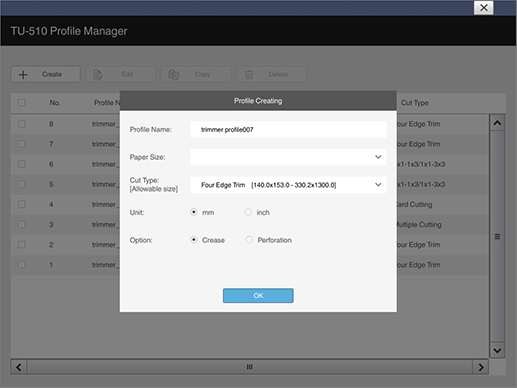Click the Profile Name input field

point(288,129)
